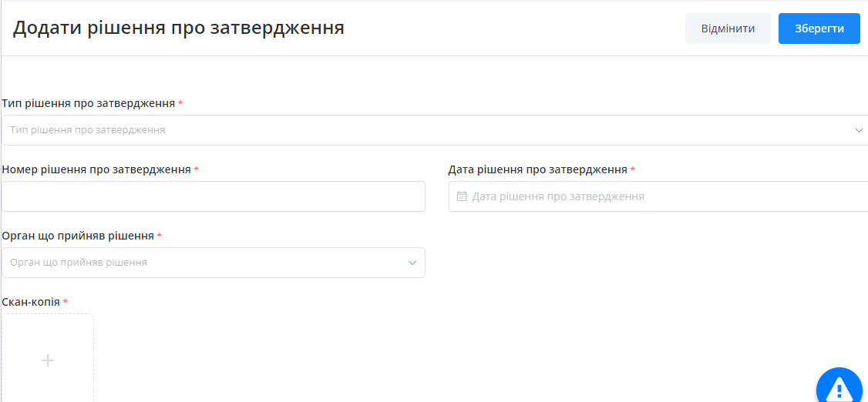Image resolution: width=868 pixels, height=402 pixels.
Task: Click the Орган що прийняв рішення label
Action: pos(78,236)
